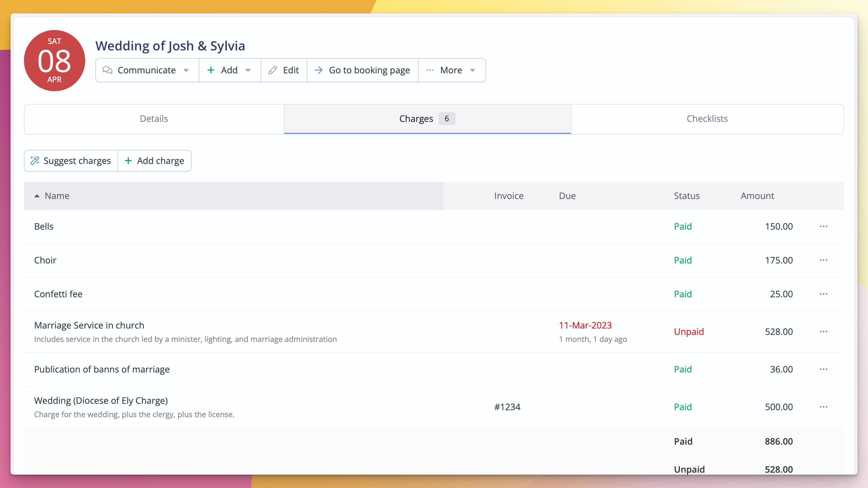
Task: Click the Edit button
Action: click(x=284, y=70)
